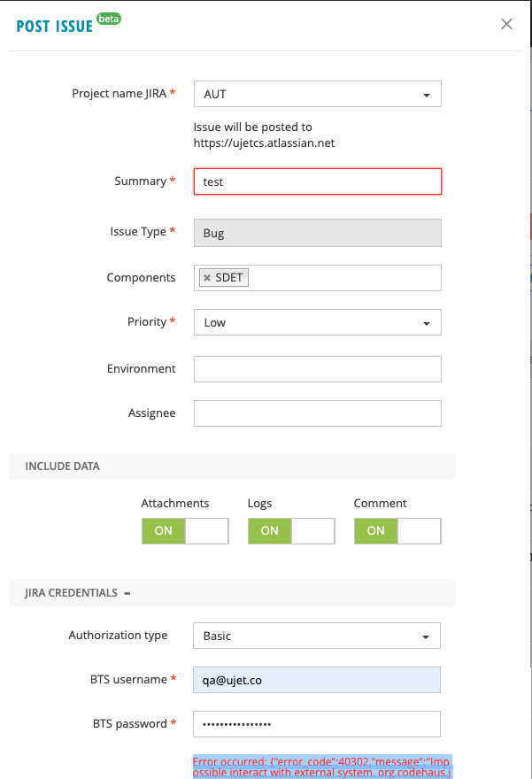The width and height of the screenshot is (532, 779).
Task: Click the Components label
Action: pos(141,277)
